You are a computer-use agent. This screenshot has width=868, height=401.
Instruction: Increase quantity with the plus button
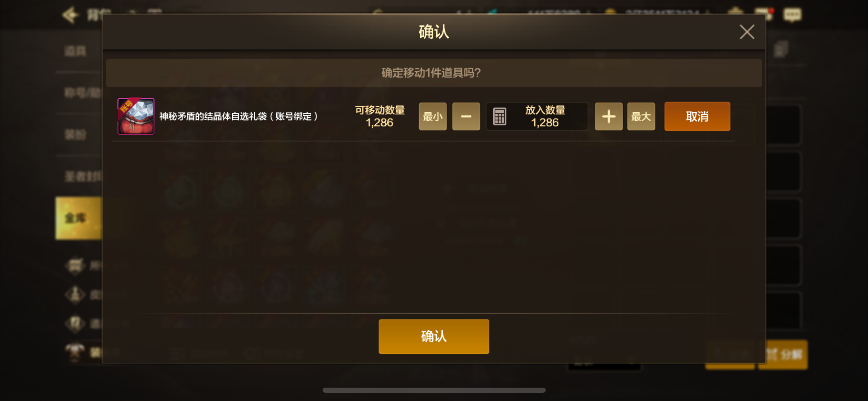pos(608,117)
